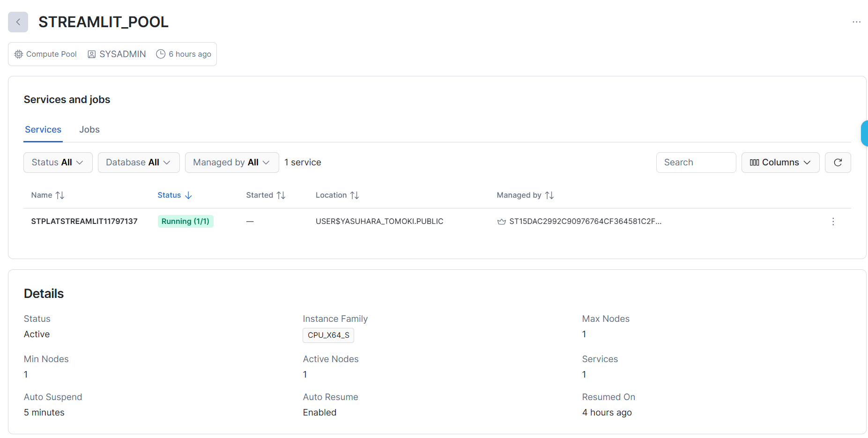Open the Database All filter dropdown
868x438 pixels.
(139, 163)
